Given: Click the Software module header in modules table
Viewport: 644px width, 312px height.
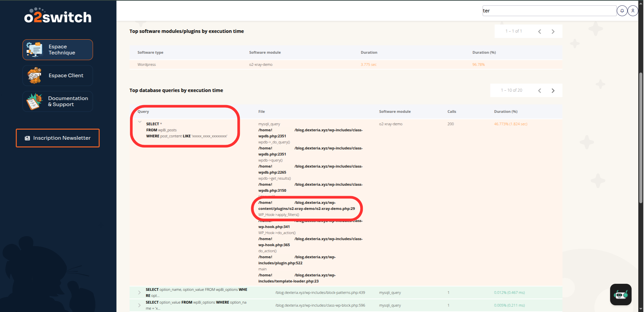Looking at the screenshot, I should (265, 52).
